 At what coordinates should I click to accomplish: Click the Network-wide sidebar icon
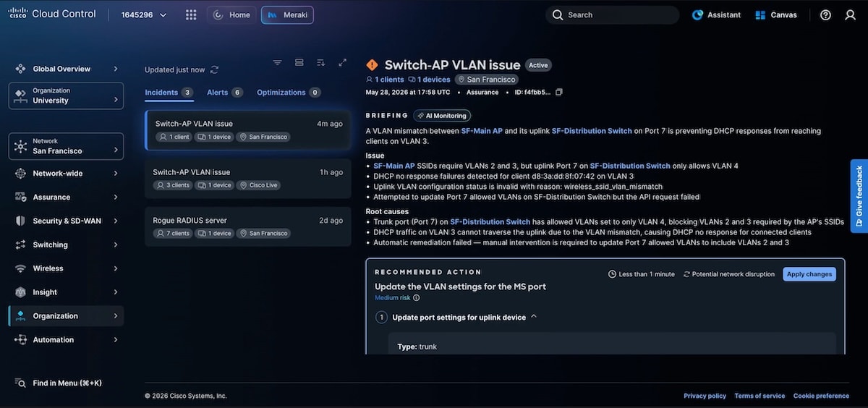coord(20,174)
